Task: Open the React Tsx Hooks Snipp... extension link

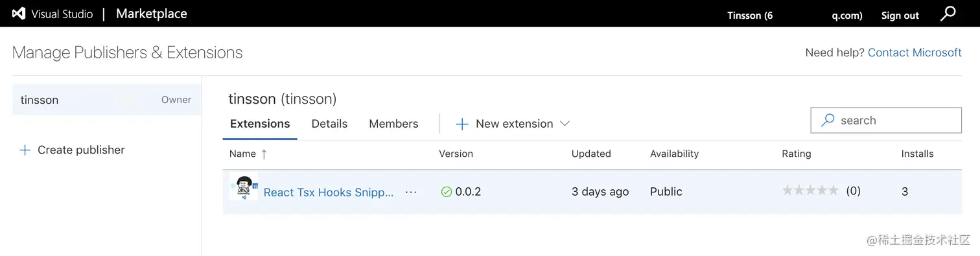Action: 328,192
